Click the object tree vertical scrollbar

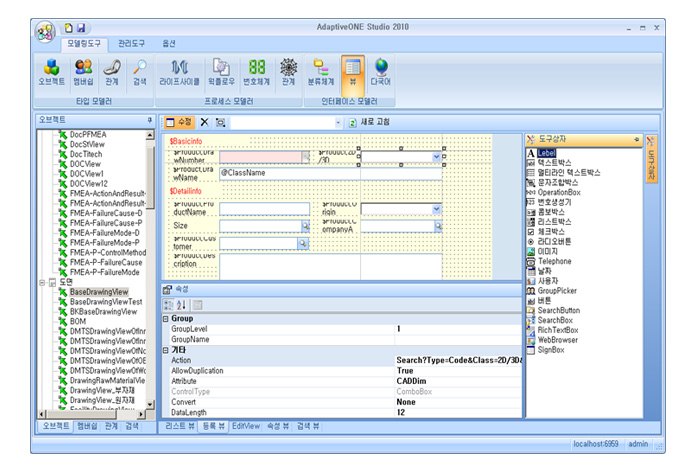tap(150, 268)
